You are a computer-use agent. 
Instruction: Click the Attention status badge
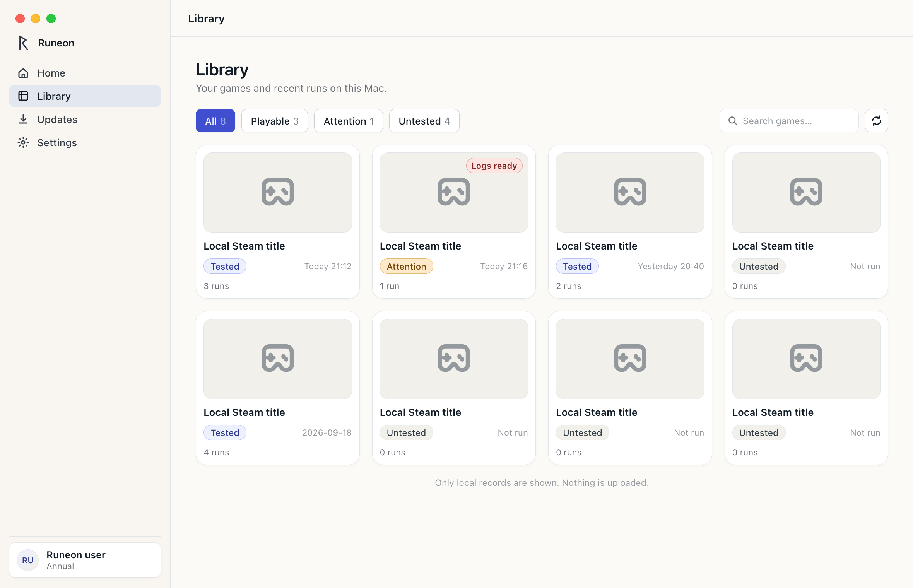point(407,266)
